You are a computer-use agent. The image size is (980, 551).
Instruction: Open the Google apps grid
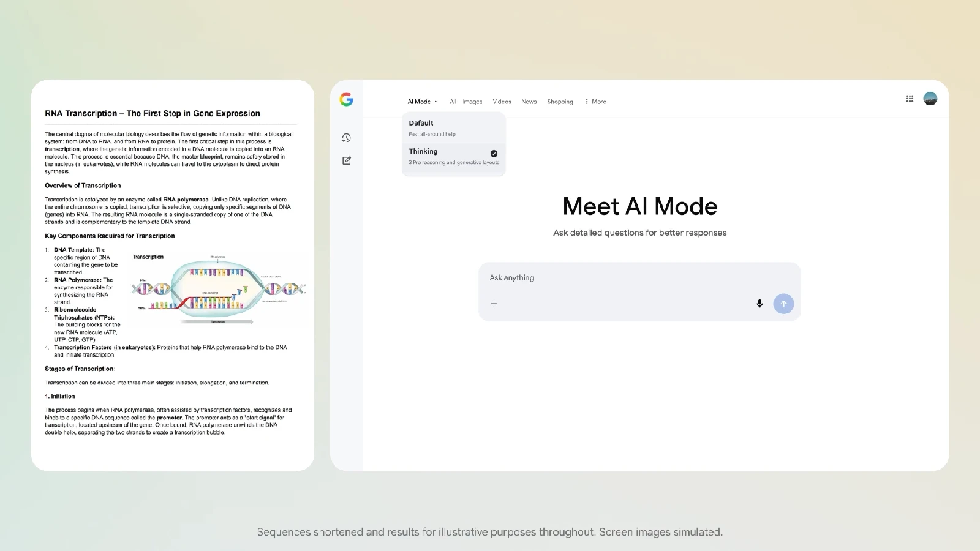(x=910, y=99)
